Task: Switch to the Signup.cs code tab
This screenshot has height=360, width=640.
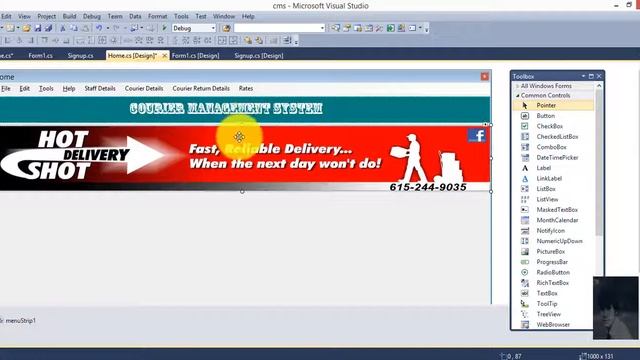Action: coord(80,56)
